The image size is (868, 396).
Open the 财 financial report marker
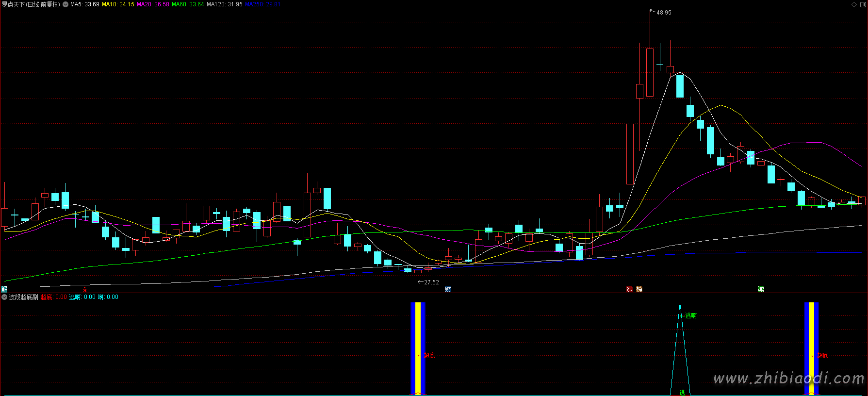[x=448, y=289]
